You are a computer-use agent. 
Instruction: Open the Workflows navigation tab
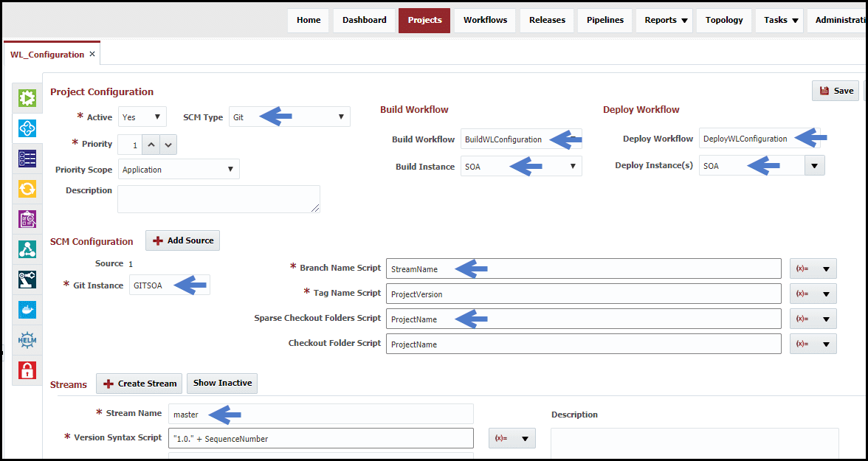tap(486, 21)
